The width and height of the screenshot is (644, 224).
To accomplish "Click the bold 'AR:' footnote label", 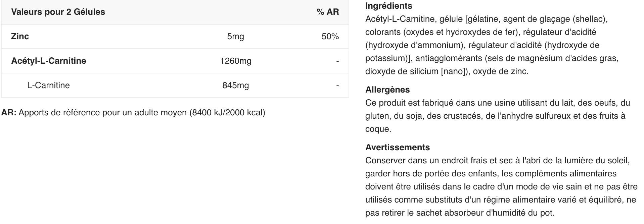I will 9,113.
